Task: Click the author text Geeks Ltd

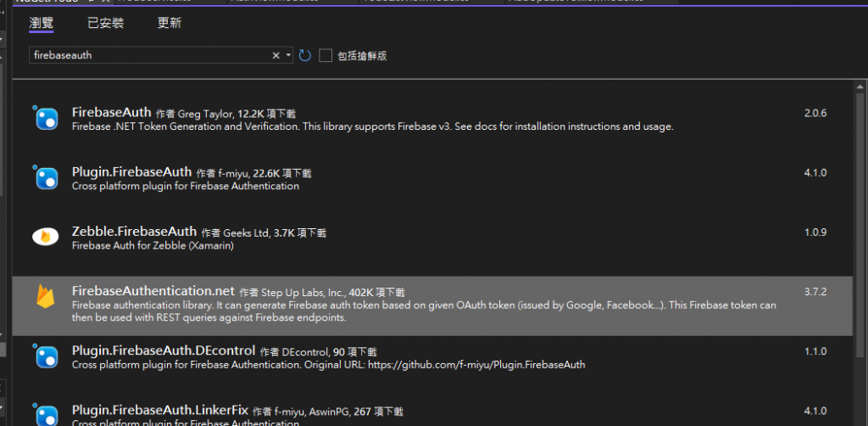Action: pos(246,233)
